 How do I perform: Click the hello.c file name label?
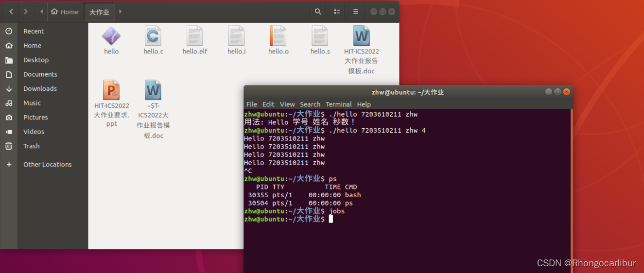pos(153,51)
